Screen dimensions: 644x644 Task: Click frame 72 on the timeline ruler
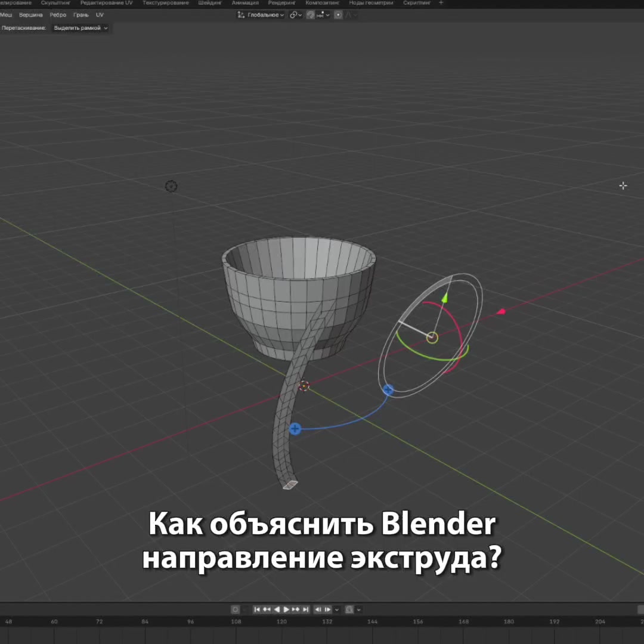coord(100,622)
